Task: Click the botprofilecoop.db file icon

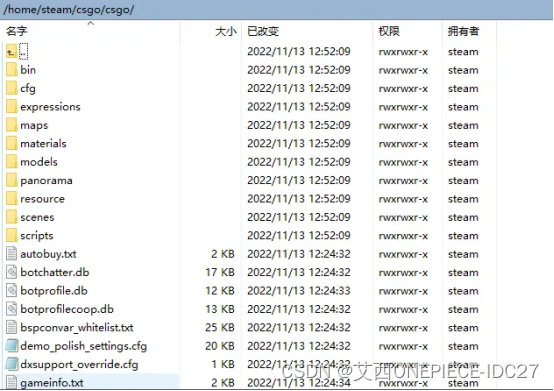Action: pos(11,309)
